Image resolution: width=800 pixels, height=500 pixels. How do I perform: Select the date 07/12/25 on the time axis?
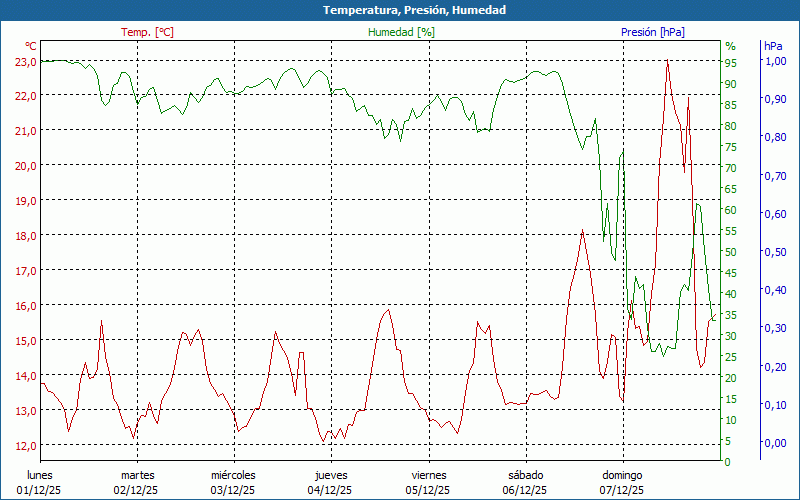point(622,490)
